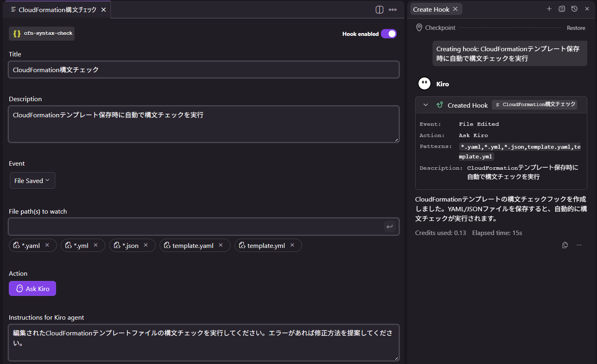Screen dimensions: 597x364
Task: Open more options via the ellipsis below the response
Action: coord(579,245)
